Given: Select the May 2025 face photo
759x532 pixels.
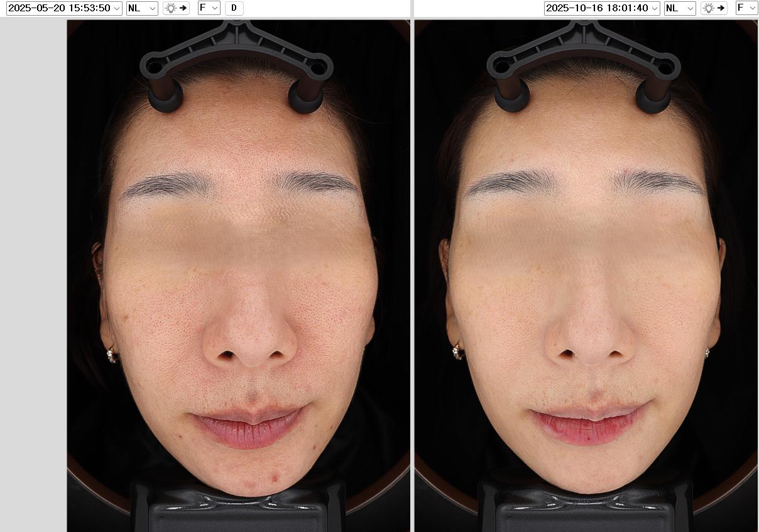Looking at the screenshot, I should click(x=238, y=275).
